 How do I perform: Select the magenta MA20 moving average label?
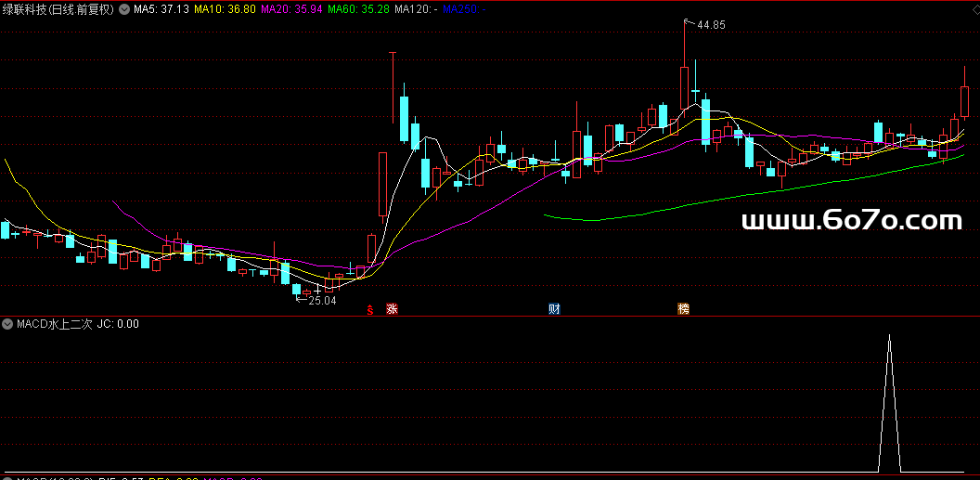pos(291,8)
